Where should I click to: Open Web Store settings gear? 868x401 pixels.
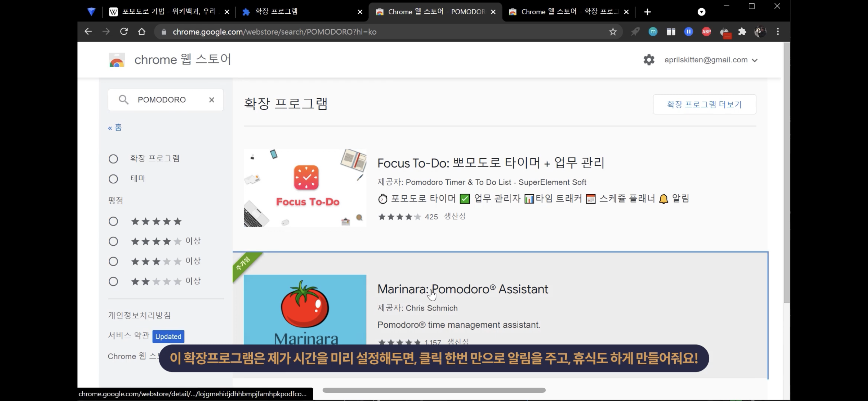click(x=649, y=60)
